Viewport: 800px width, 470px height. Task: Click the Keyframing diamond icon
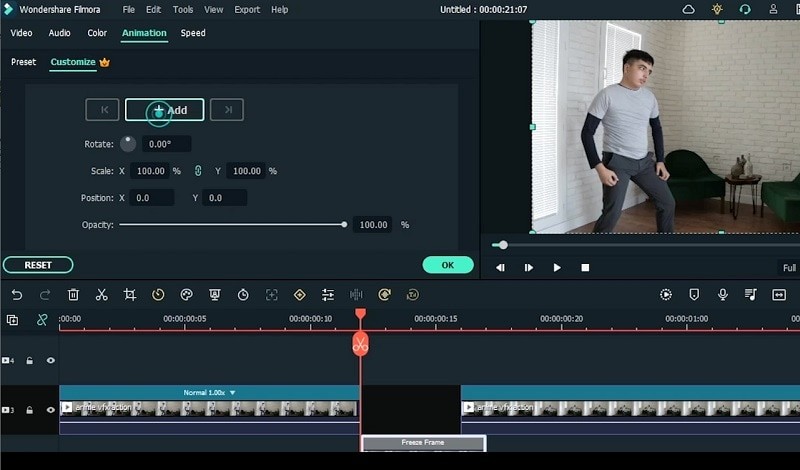[x=299, y=294]
